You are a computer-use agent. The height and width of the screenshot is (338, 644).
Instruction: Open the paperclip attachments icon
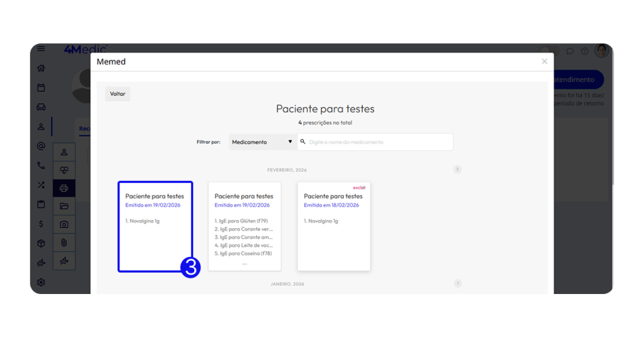tap(64, 243)
